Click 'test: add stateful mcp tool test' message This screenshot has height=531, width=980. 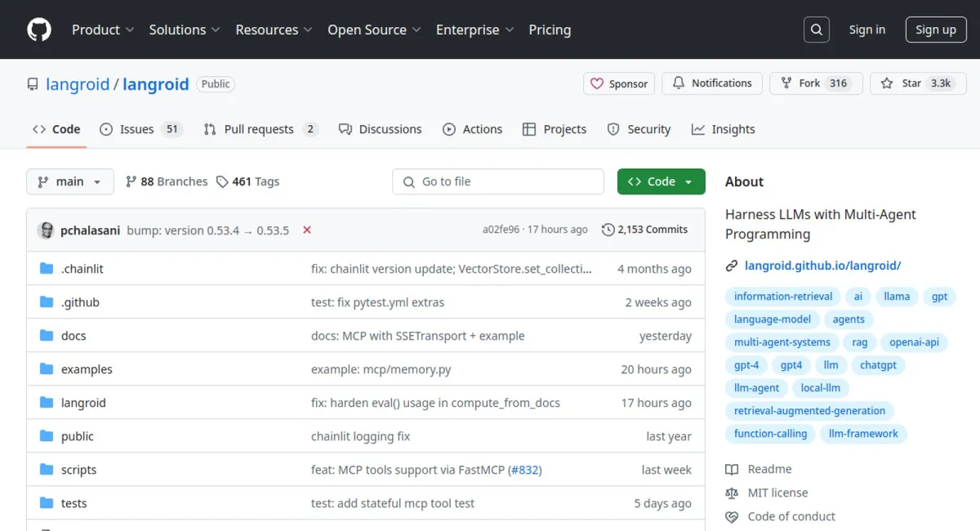coord(393,503)
